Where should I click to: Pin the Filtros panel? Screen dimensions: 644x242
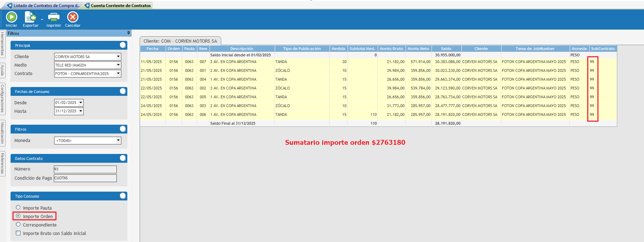pos(128,33)
